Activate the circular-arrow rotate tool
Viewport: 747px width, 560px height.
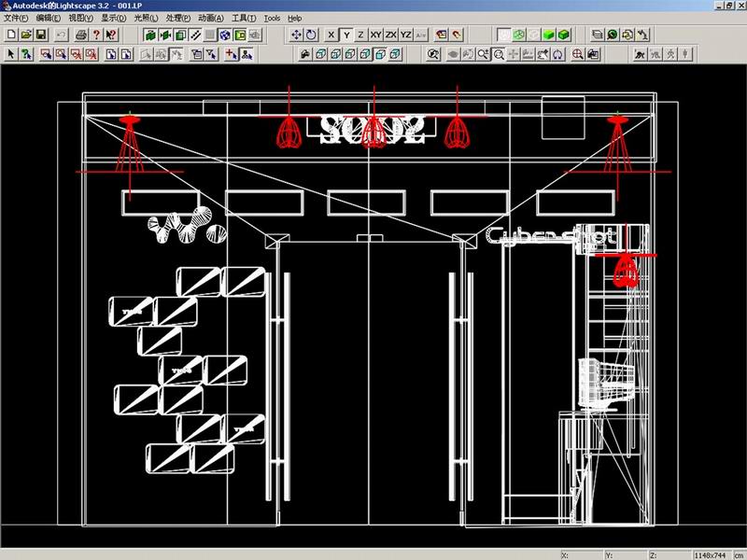pos(311,35)
